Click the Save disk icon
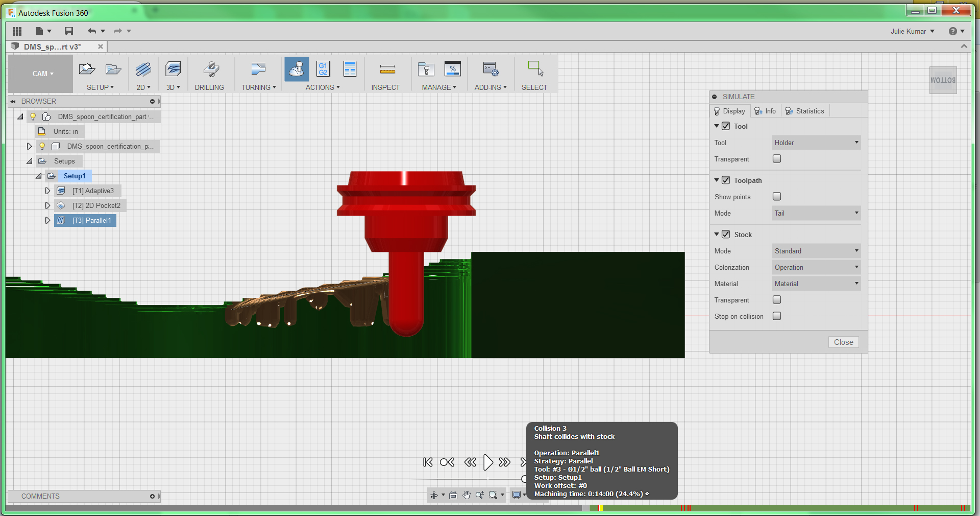The height and width of the screenshot is (516, 980). click(x=69, y=31)
